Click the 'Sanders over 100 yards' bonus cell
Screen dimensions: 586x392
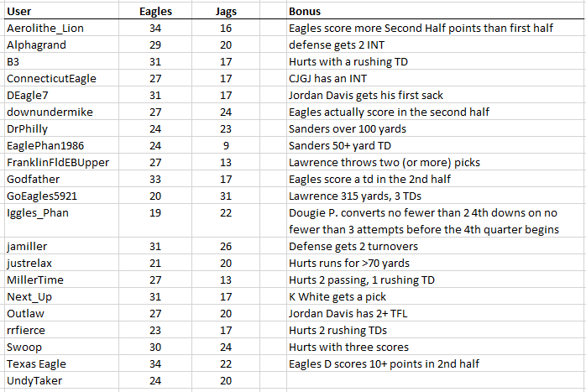347,128
